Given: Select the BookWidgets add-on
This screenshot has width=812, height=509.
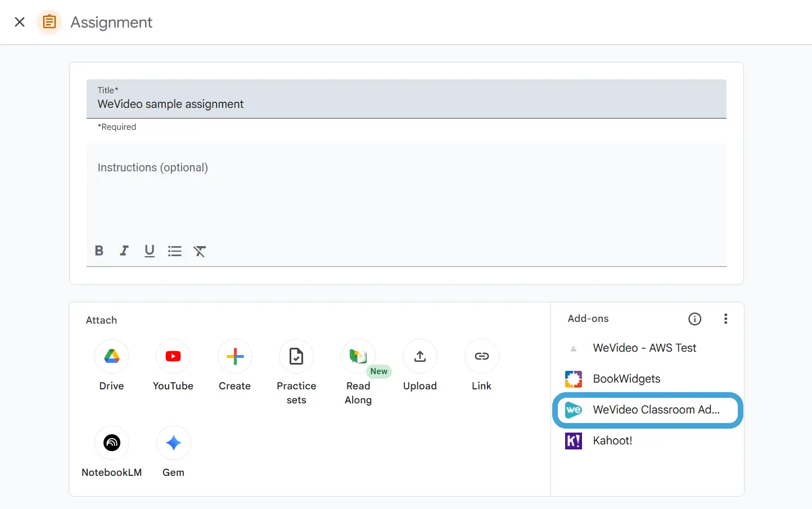Looking at the screenshot, I should click(x=648, y=379).
